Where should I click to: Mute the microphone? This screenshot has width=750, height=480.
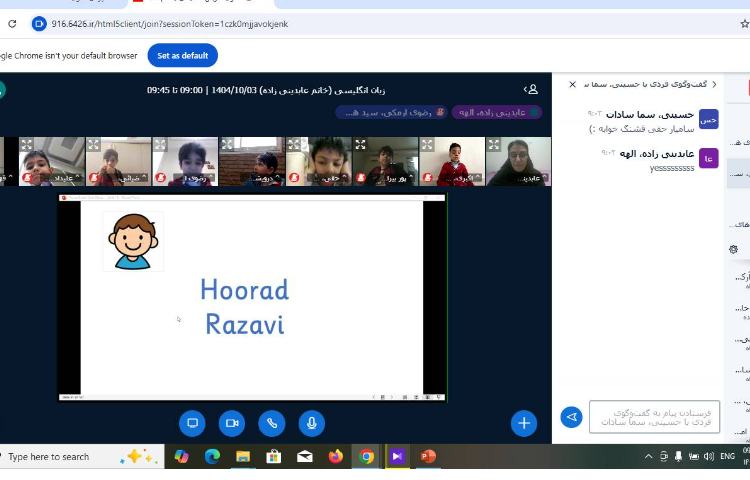312,423
